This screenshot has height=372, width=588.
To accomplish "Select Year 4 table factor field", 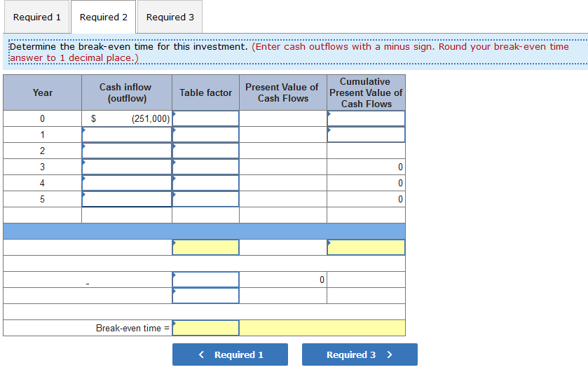I will coord(205,183).
